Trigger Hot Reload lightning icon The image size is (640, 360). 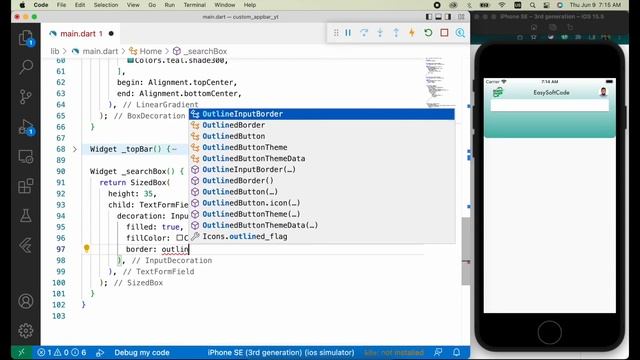412,33
